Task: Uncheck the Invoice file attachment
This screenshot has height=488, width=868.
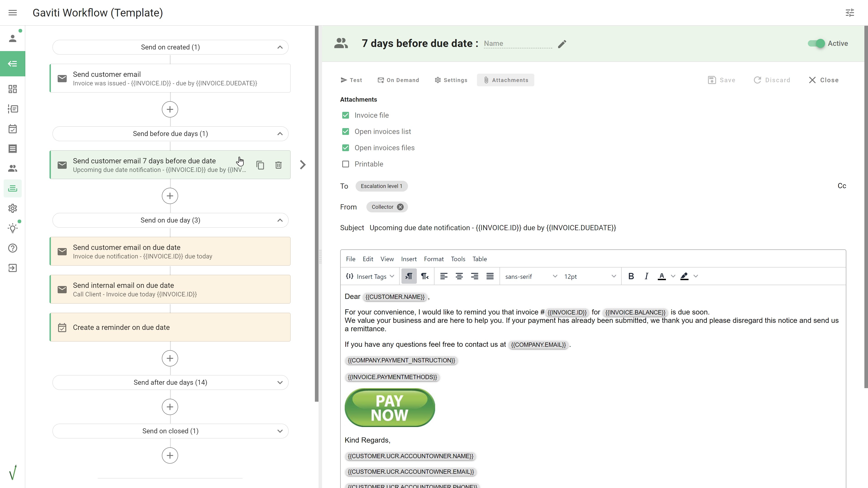Action: pyautogui.click(x=345, y=115)
